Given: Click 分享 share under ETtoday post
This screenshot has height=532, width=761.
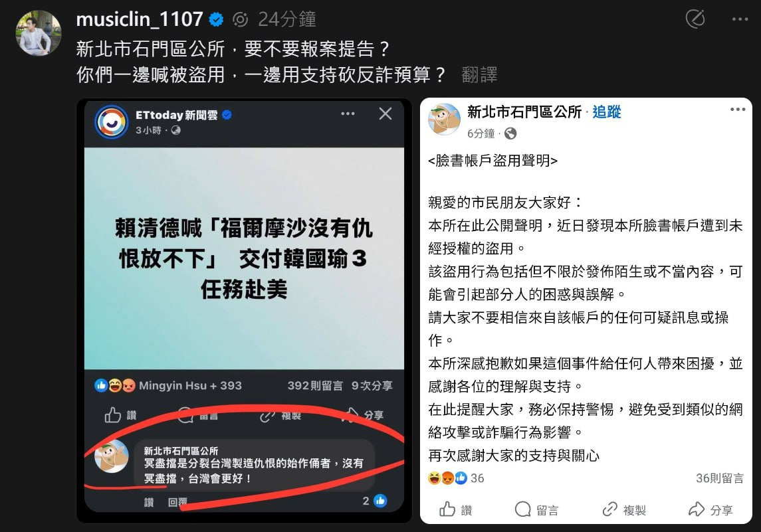Looking at the screenshot, I should point(364,415).
